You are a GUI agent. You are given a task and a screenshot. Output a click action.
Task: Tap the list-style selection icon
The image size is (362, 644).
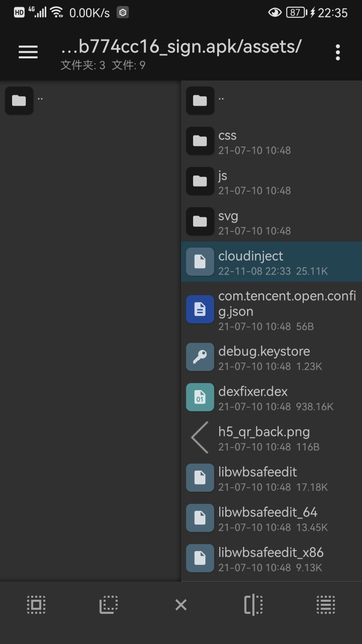(x=326, y=605)
